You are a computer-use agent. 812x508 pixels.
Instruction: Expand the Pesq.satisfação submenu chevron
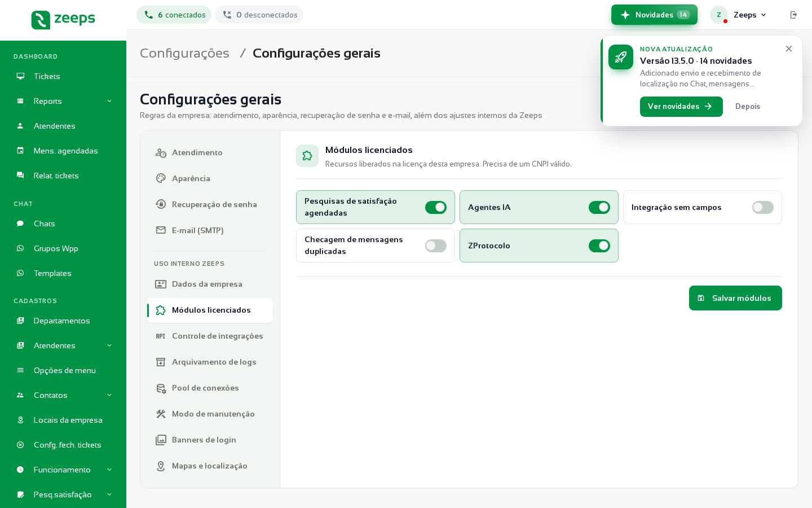pyautogui.click(x=109, y=494)
